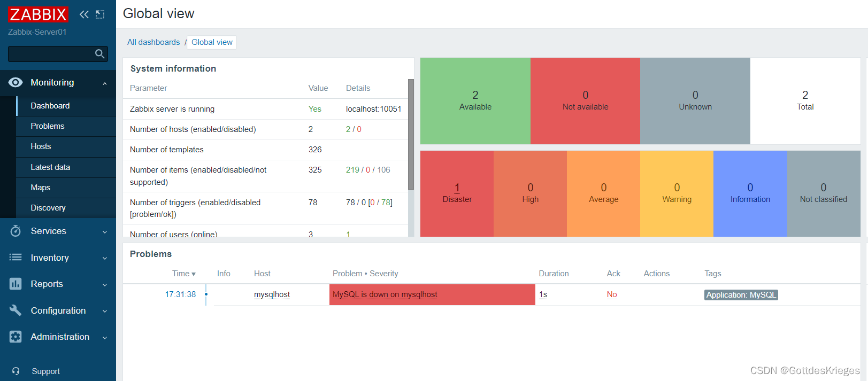The width and height of the screenshot is (868, 381).
Task: Open the MySQL is down problem link
Action: (385, 294)
